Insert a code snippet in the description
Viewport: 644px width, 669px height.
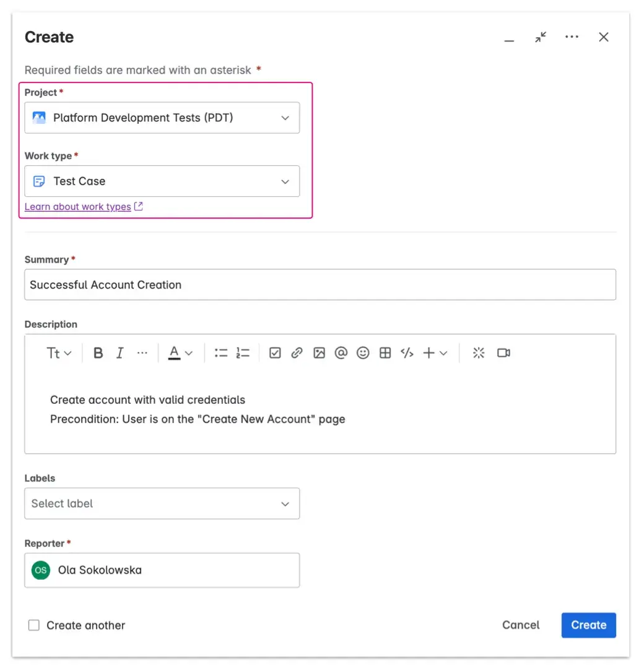pyautogui.click(x=407, y=352)
